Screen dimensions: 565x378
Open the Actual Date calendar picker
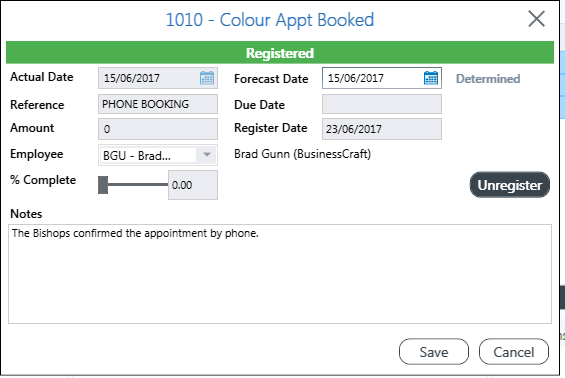point(207,78)
